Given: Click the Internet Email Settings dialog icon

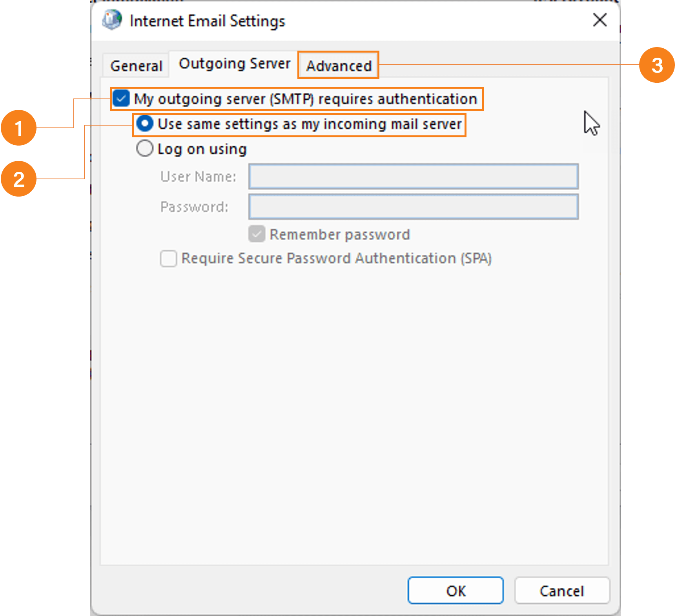Looking at the screenshot, I should click(x=111, y=20).
